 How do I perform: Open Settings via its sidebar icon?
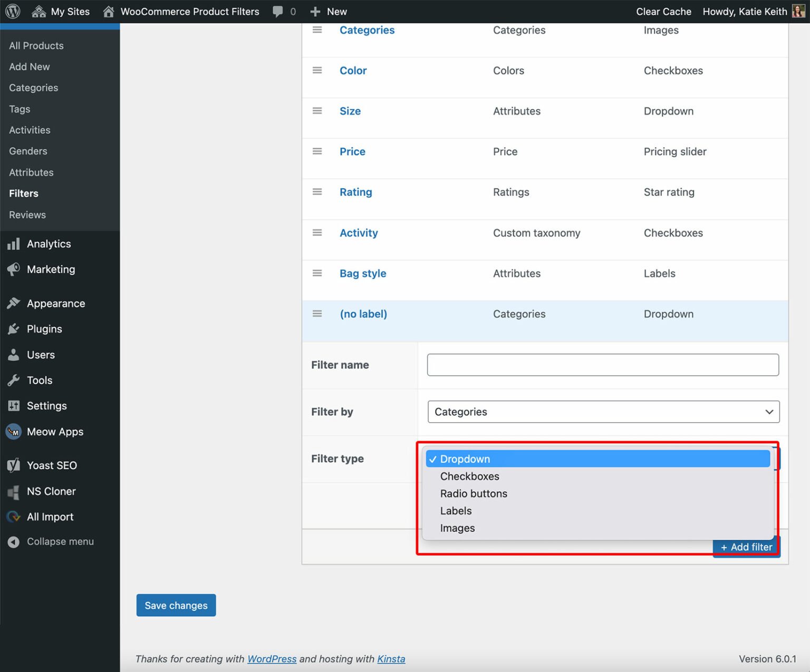point(14,406)
